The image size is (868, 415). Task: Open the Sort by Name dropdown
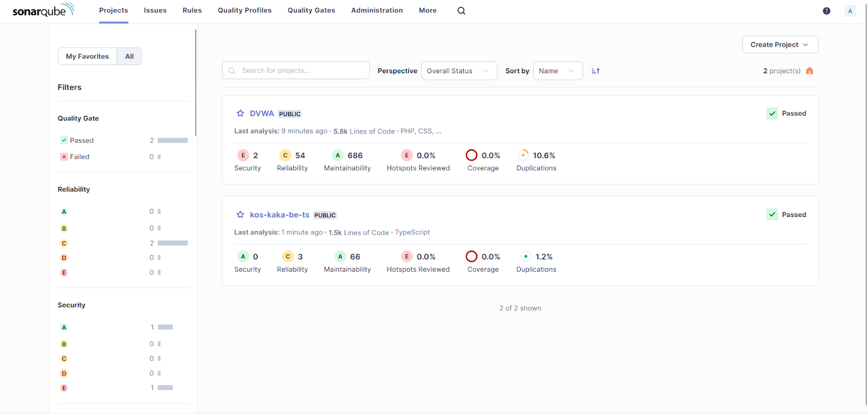coord(557,71)
